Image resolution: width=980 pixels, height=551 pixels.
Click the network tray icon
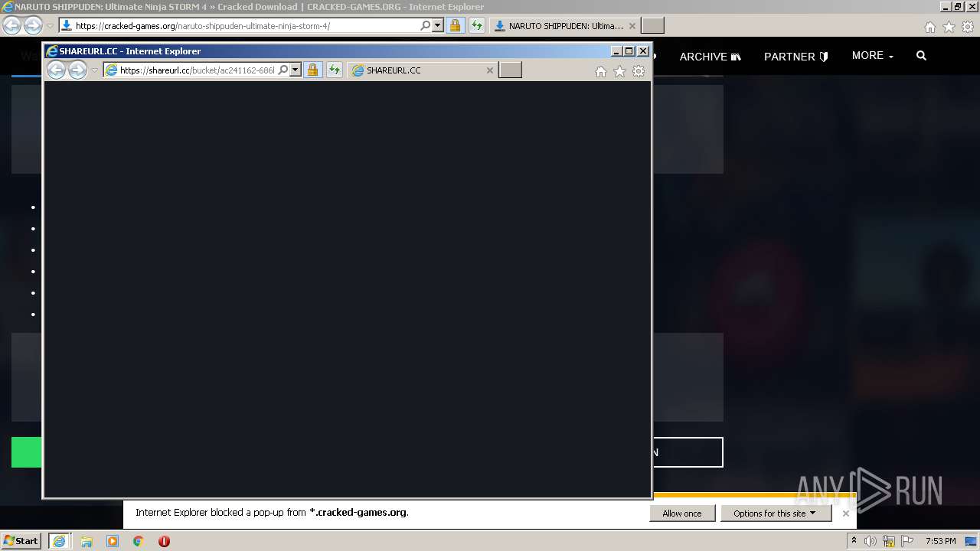pyautogui.click(x=889, y=541)
